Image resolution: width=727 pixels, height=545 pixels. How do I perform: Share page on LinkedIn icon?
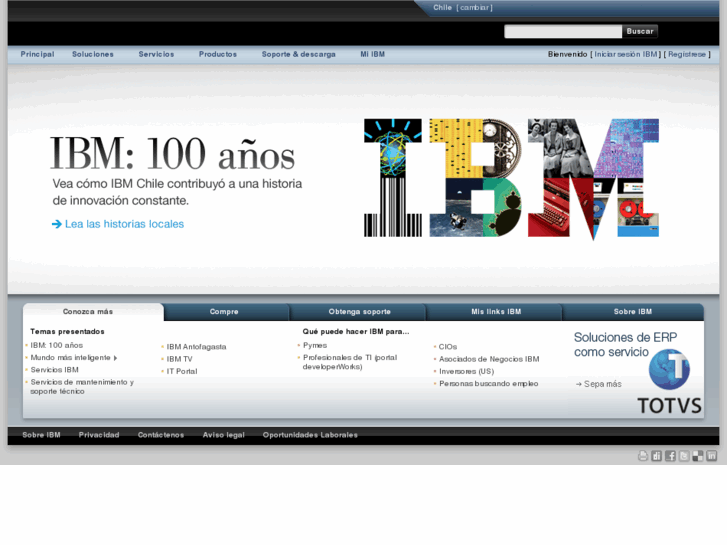(x=712, y=456)
